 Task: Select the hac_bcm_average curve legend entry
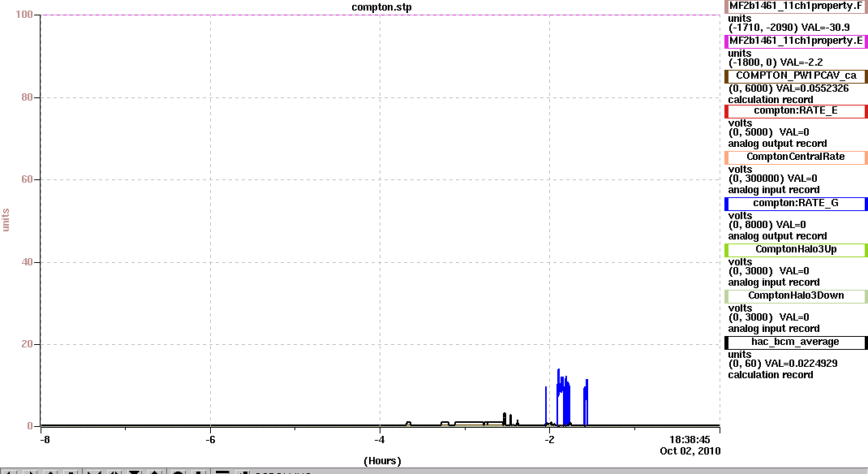[x=796, y=343]
